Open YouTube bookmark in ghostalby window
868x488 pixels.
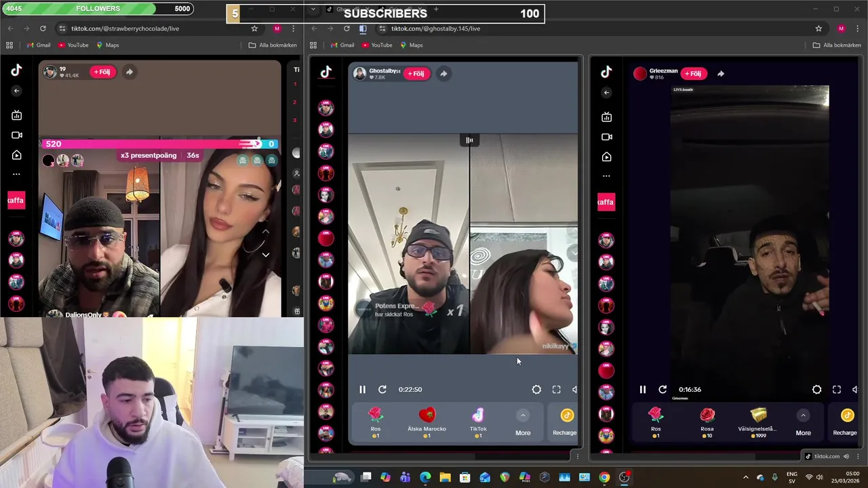pos(377,45)
